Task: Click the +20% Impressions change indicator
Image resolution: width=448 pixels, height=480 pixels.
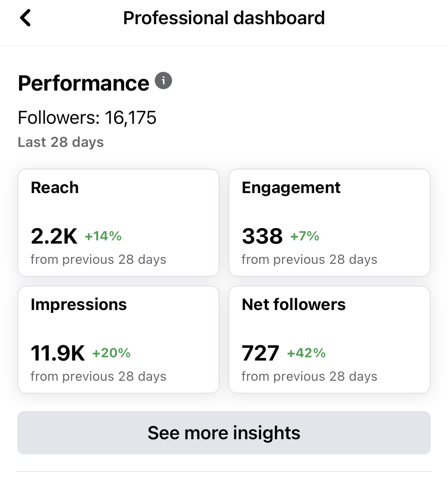Action: (111, 353)
